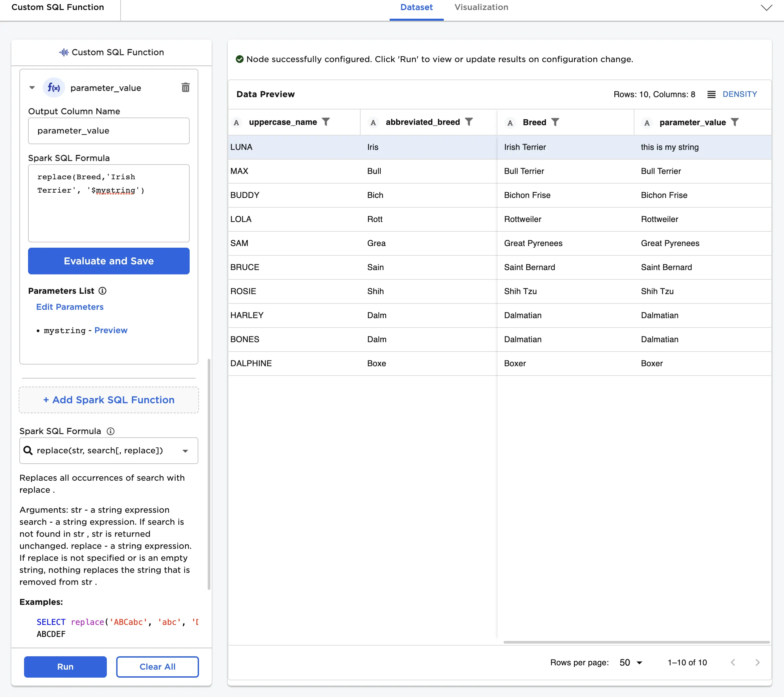Delete the parameter_value function with trash icon
This screenshot has width=784, height=697.
[185, 87]
